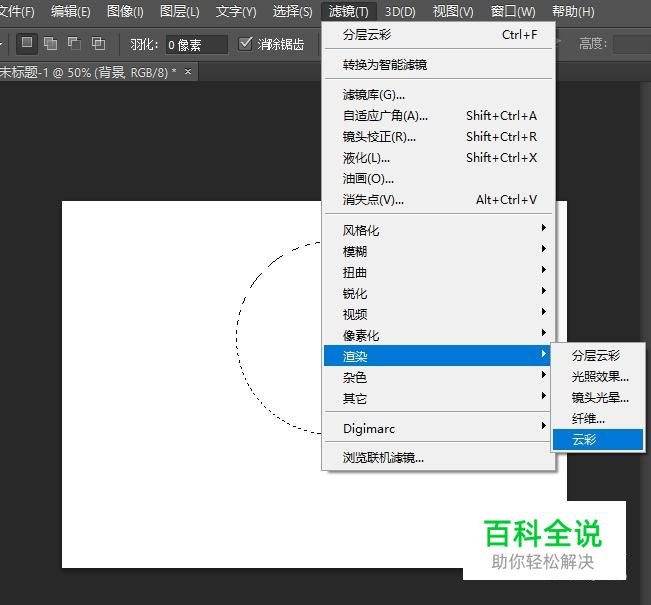
Task: Click the 羽化 feather value field
Action: click(197, 44)
